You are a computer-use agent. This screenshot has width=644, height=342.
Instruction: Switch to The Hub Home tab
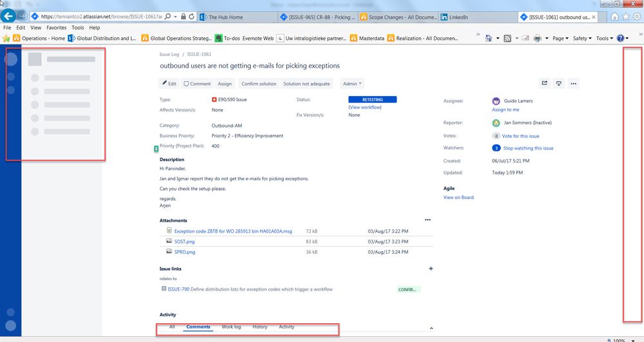(237, 17)
